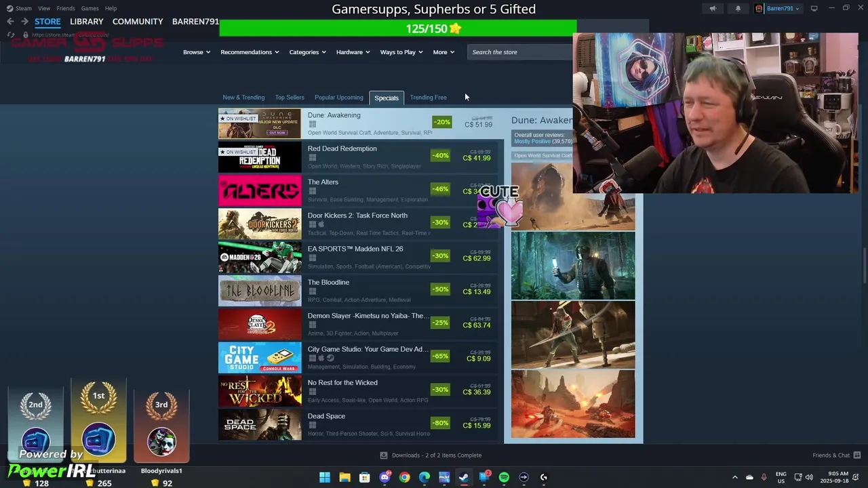Open the announcements megaphone icon
The image size is (868, 488).
coord(713,8)
